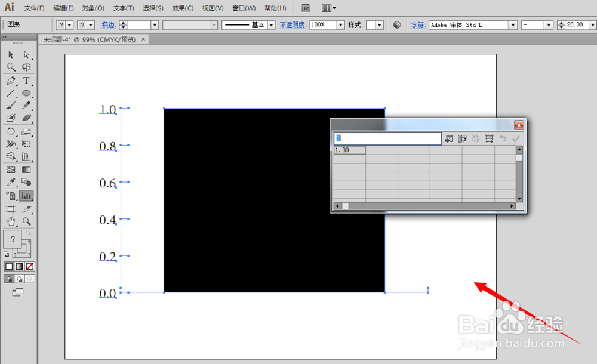597x364 pixels.
Task: Select the Direct Selection white arrow tool
Action: [26, 55]
